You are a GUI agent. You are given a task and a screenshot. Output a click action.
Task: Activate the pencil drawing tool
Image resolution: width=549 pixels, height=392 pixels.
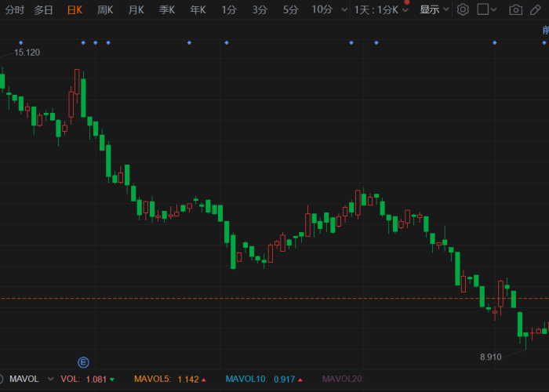pyautogui.click(x=536, y=9)
